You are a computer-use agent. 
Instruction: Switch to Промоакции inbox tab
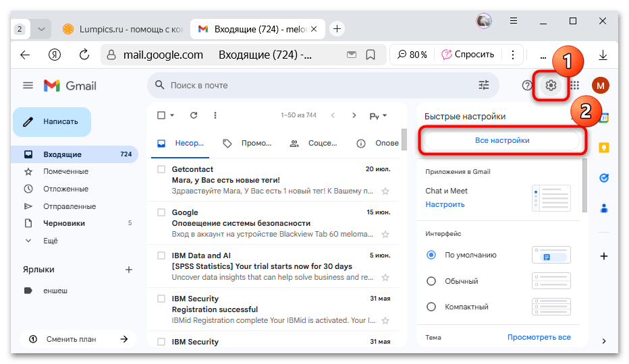coord(247,143)
